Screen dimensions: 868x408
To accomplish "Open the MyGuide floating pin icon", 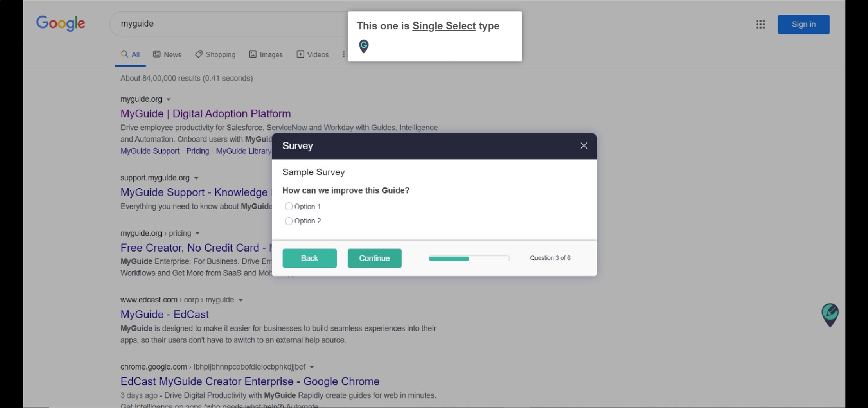I will [830, 315].
